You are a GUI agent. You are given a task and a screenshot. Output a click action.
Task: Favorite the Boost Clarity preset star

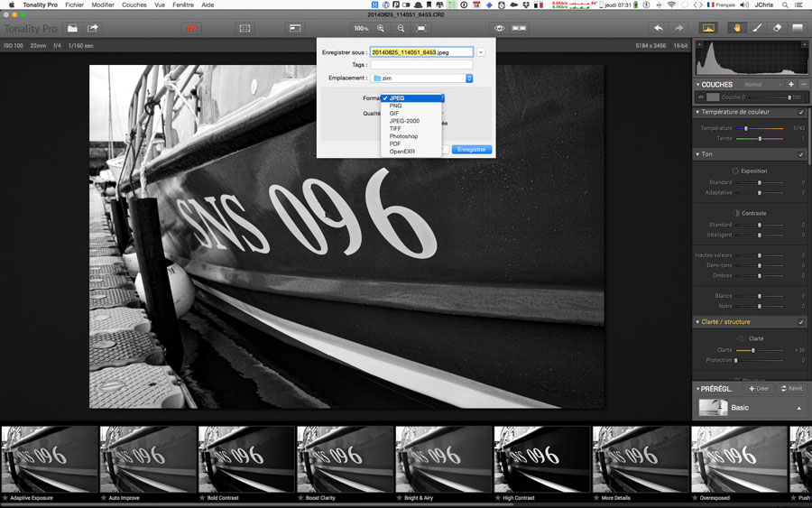click(300, 498)
